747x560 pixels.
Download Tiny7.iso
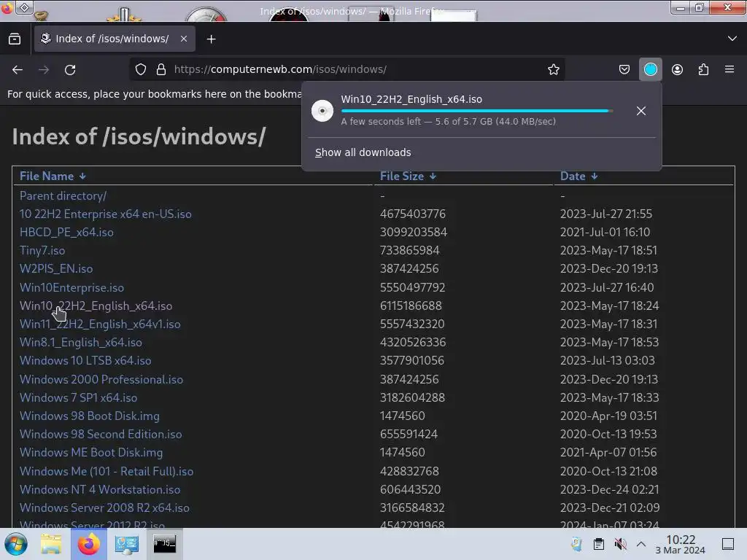coord(42,251)
